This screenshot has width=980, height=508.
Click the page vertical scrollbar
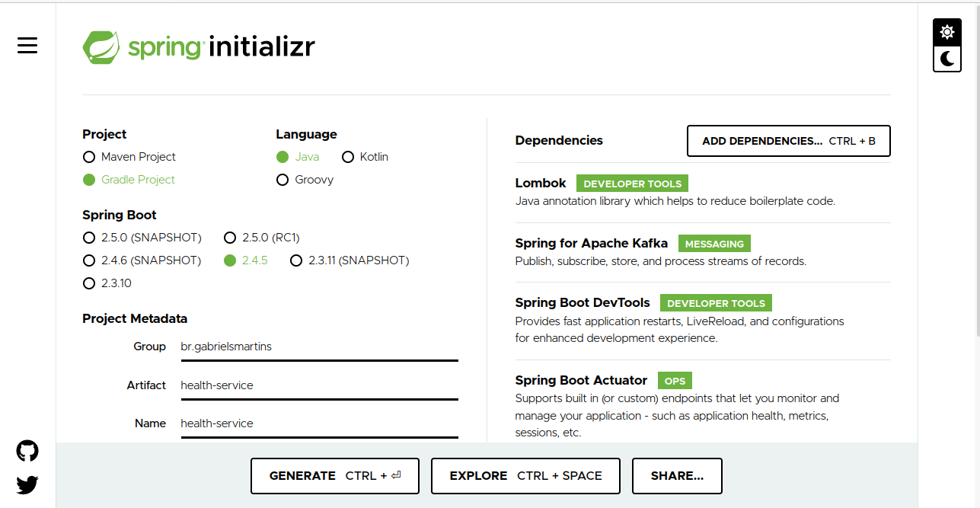point(977,171)
